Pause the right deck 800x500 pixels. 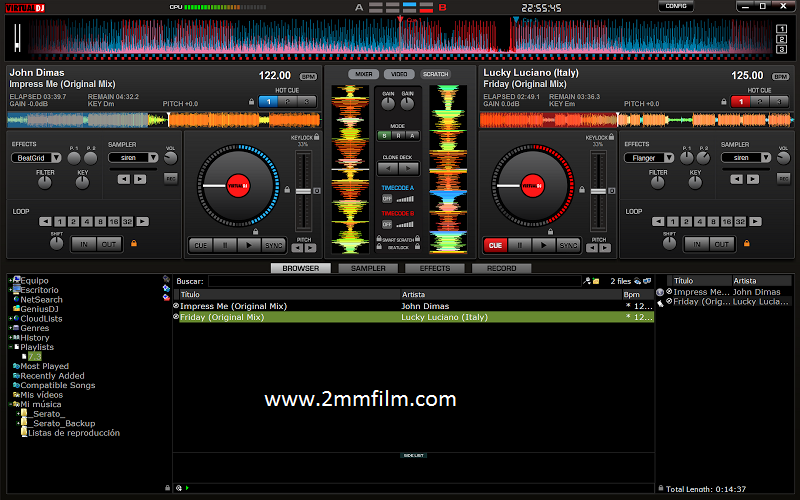pyautogui.click(x=520, y=245)
